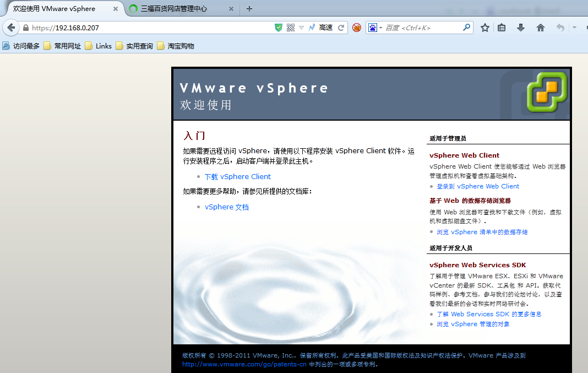Open the 访问最多 bookmark

(21, 46)
